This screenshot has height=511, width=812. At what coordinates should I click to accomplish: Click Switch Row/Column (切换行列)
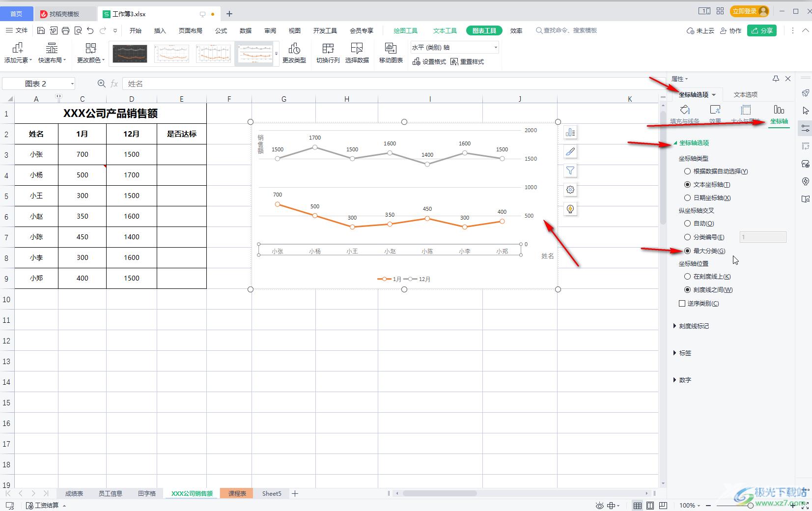(x=328, y=53)
